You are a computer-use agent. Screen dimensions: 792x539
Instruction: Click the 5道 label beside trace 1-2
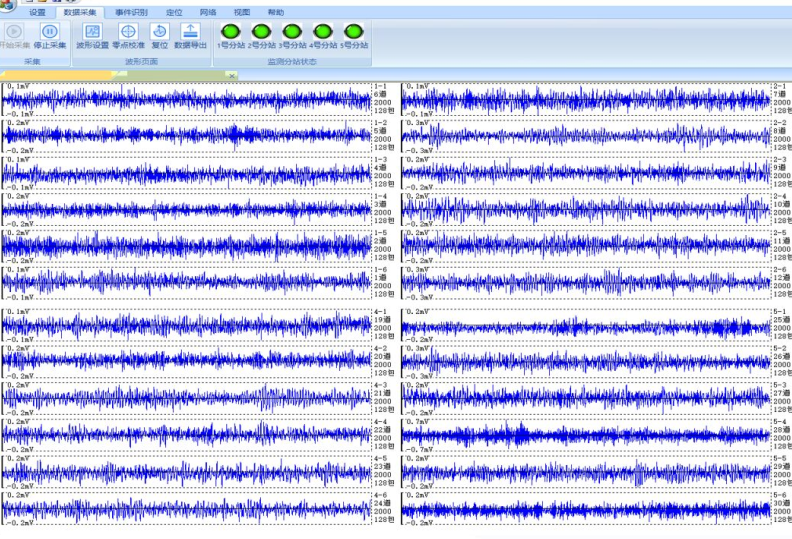380,131
